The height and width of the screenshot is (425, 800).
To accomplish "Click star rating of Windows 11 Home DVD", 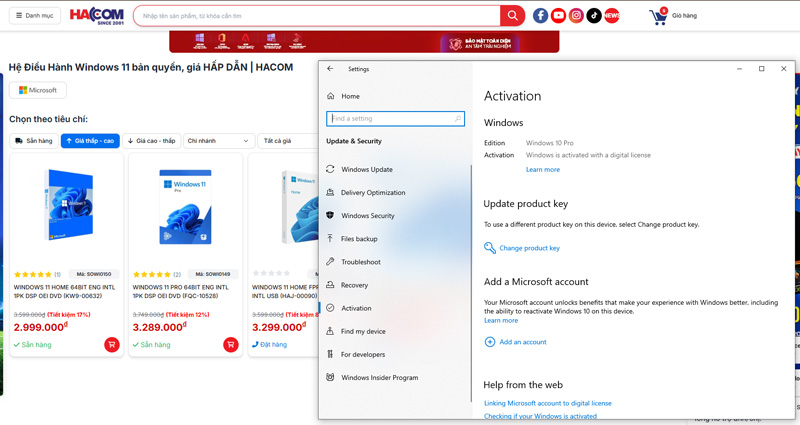I will 33,274.
